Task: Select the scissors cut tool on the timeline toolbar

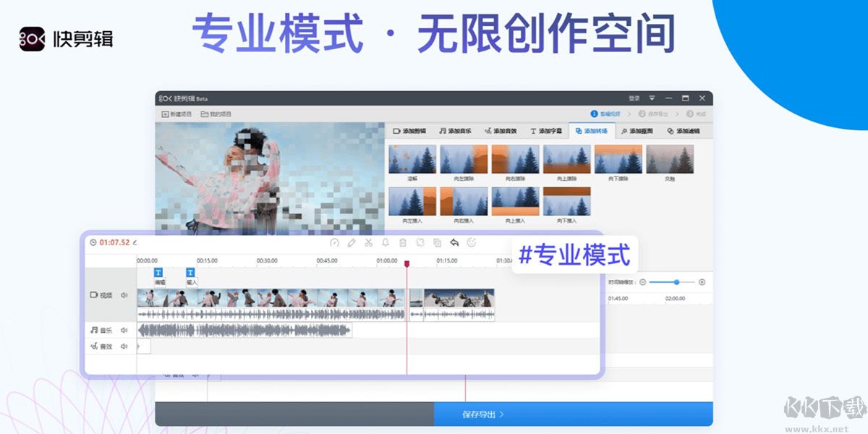Action: click(x=369, y=244)
